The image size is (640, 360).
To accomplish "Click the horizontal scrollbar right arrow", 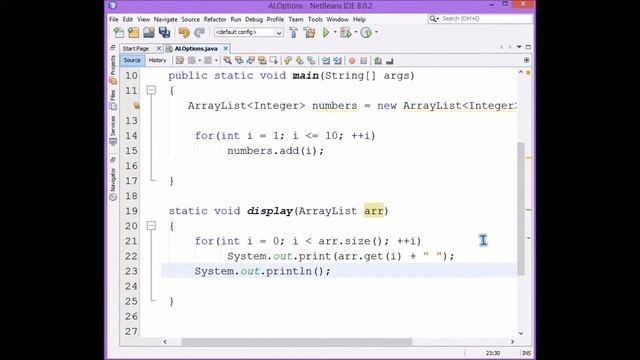I will [x=512, y=342].
